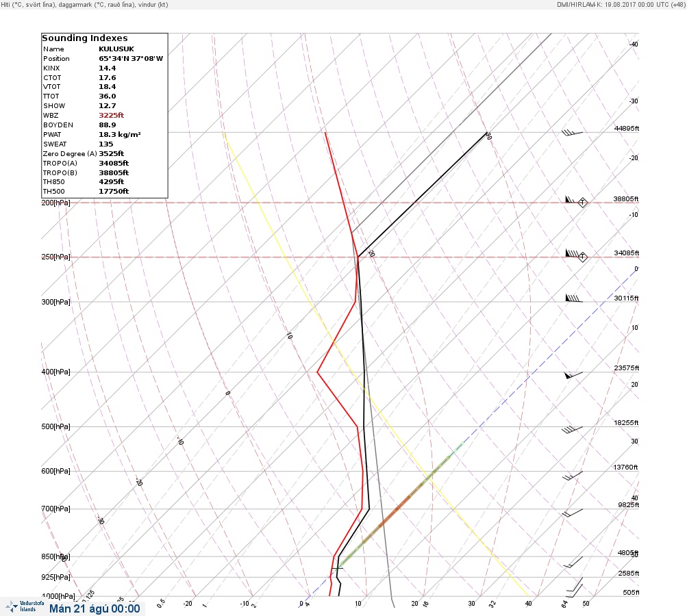Viewport: 687px width, 616px height.
Task: Click the 50 temperature label on bottom axis
Action: coord(586,603)
